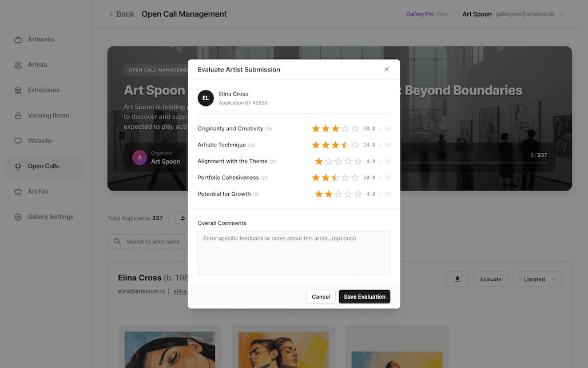Click the Artworks icon in sidebar
Screen dimensions: 588x368
18,39
